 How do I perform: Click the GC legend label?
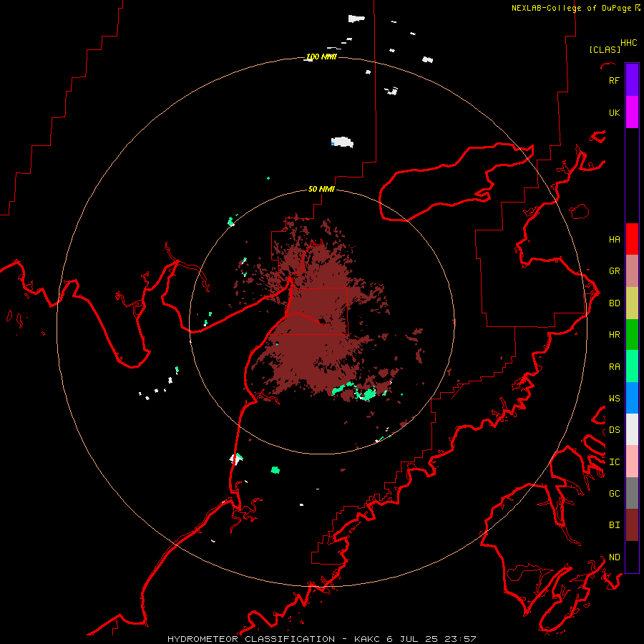click(x=614, y=494)
